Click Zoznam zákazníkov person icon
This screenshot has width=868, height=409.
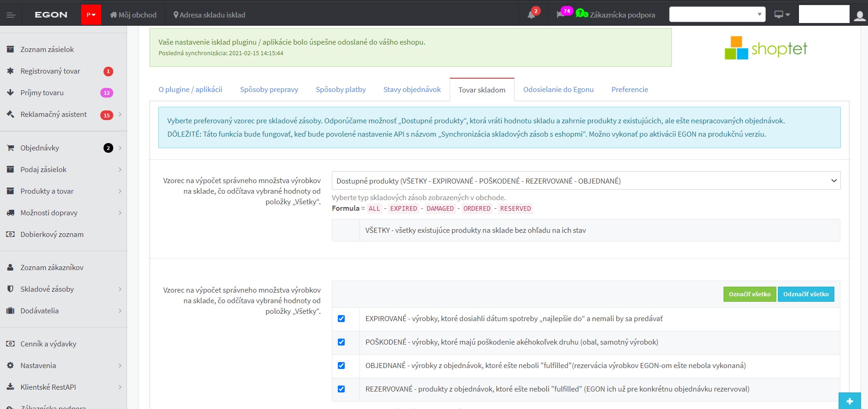[x=10, y=267]
